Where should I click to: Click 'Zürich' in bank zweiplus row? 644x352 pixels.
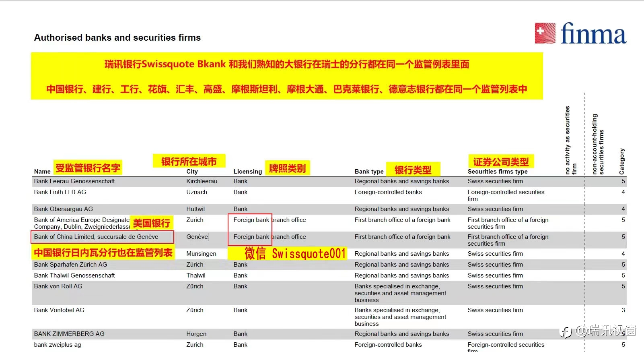(195, 345)
